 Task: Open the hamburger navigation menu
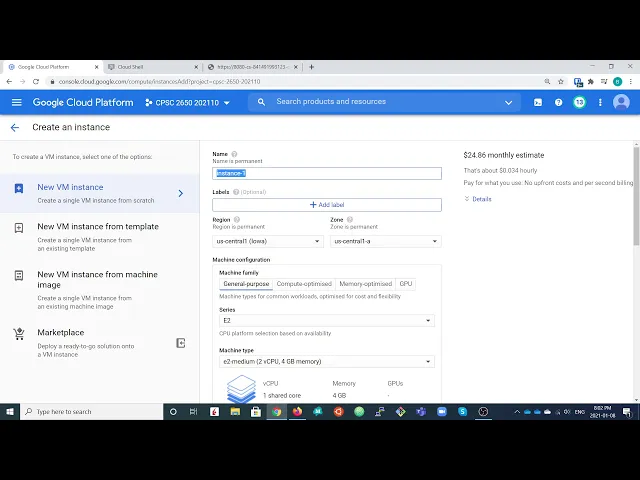[17, 102]
